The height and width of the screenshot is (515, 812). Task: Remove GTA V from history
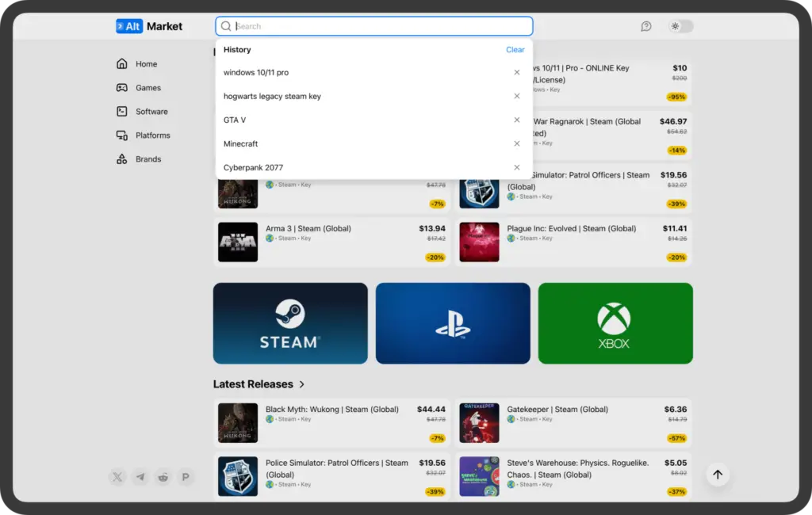517,120
